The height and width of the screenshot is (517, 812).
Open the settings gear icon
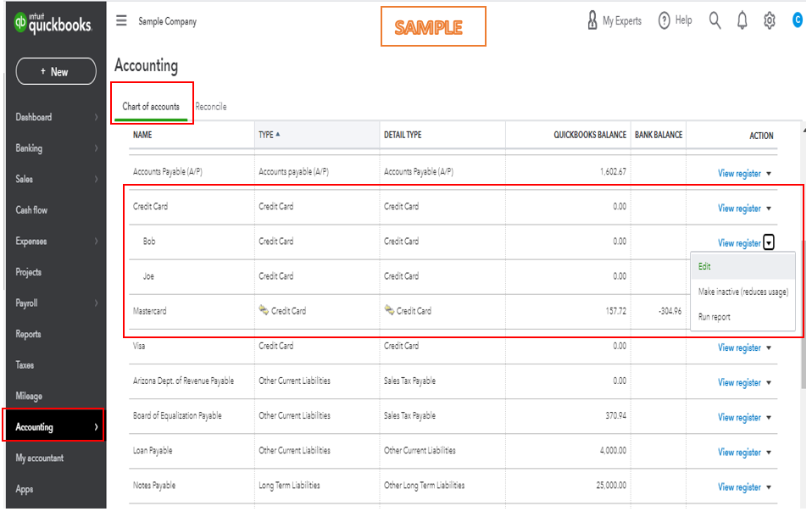tap(770, 20)
